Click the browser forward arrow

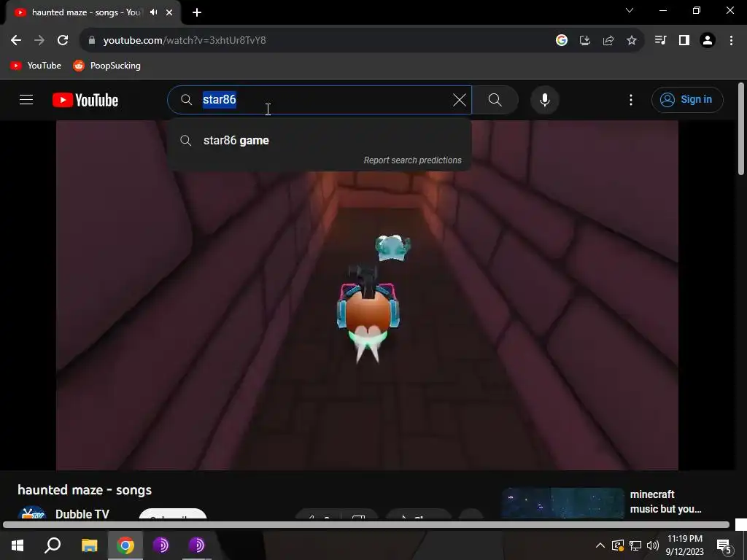[39, 41]
